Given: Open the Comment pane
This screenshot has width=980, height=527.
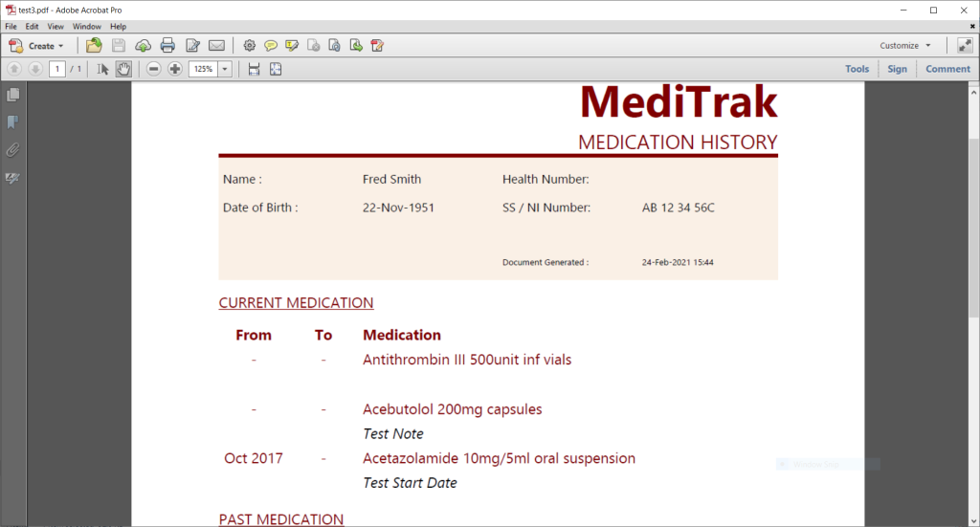Looking at the screenshot, I should (947, 69).
